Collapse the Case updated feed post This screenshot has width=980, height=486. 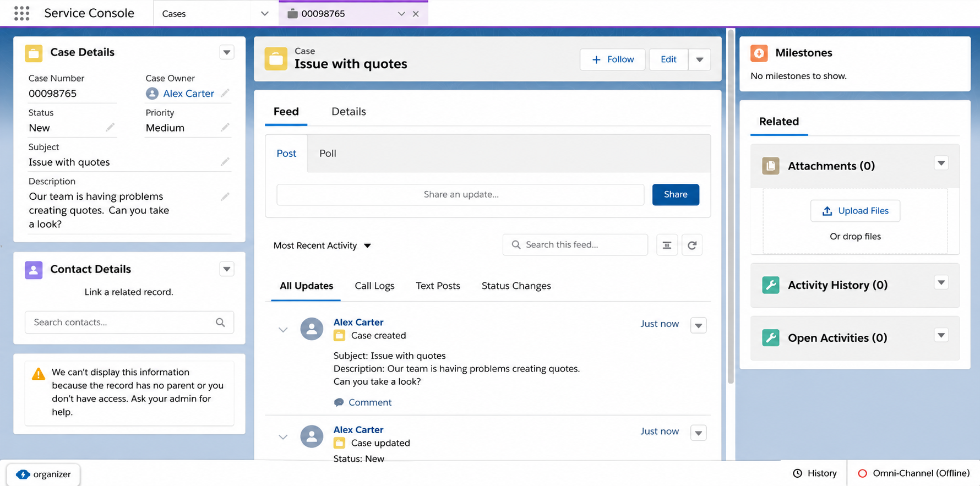click(283, 437)
